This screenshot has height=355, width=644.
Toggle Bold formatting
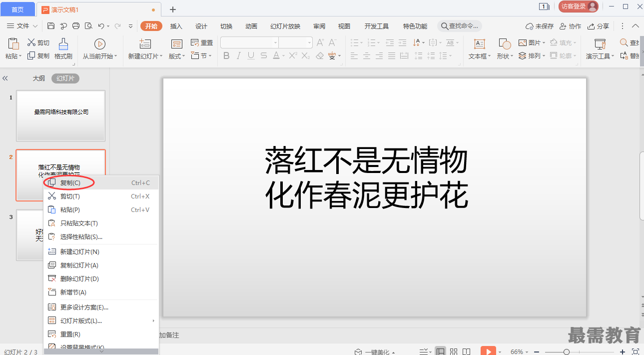pos(226,56)
